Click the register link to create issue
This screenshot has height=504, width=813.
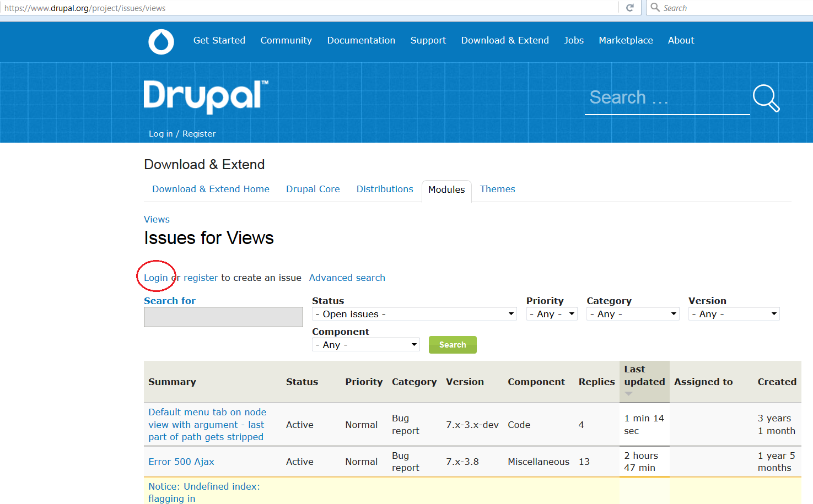[201, 278]
